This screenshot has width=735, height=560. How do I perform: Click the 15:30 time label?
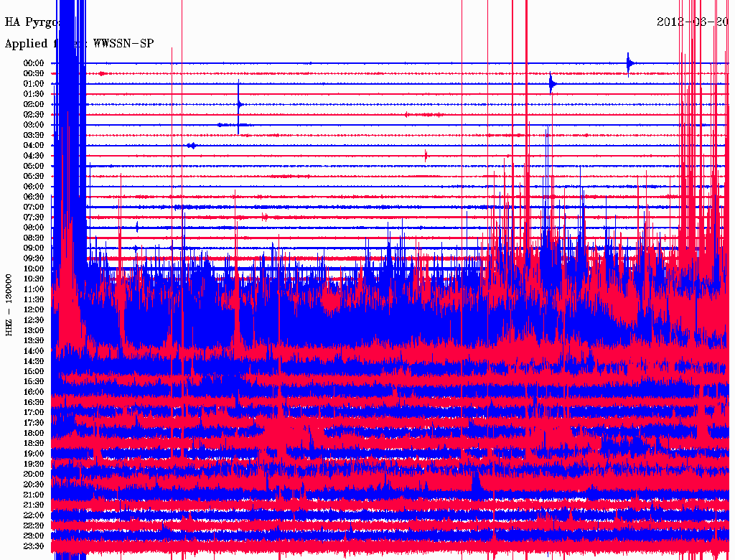[34, 382]
